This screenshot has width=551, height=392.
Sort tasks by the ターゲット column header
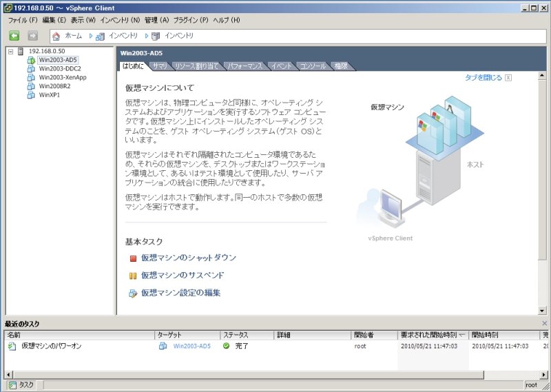187,336
